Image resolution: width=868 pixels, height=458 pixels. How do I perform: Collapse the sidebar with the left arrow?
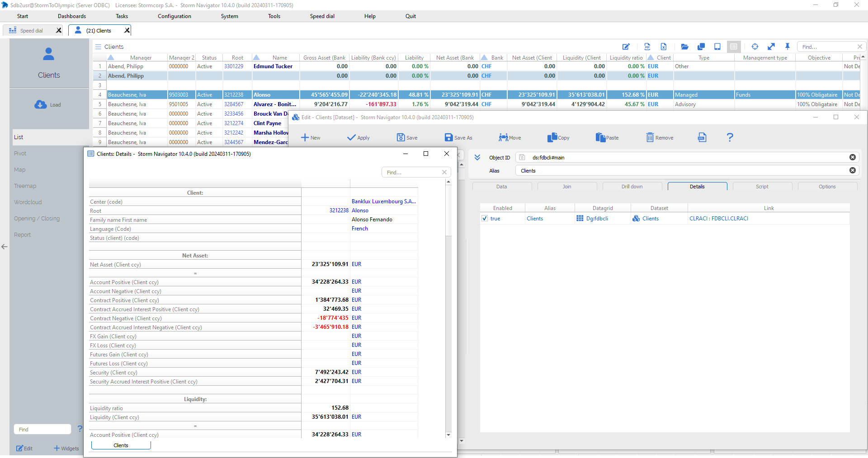(x=5, y=247)
